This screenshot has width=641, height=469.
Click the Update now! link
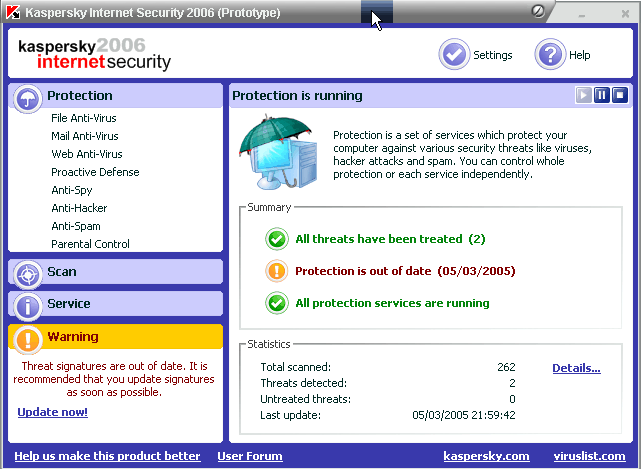pos(52,412)
